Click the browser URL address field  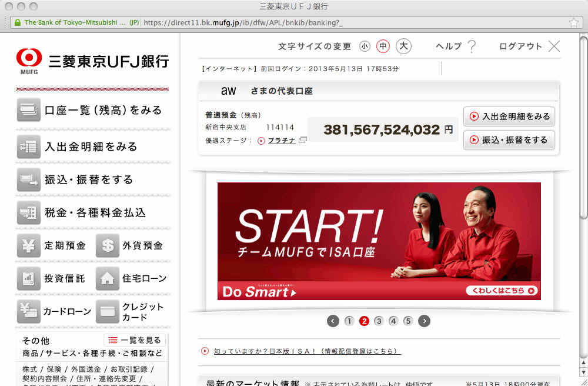pos(353,23)
